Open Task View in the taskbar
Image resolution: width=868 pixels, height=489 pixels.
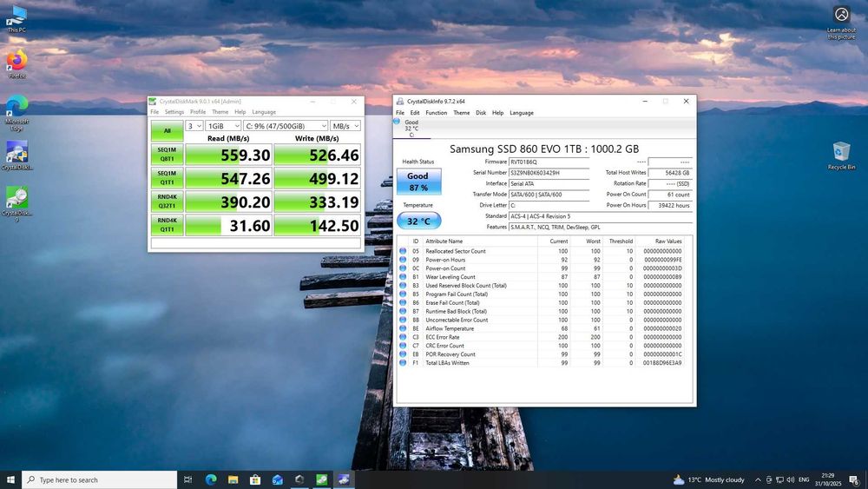(187, 479)
